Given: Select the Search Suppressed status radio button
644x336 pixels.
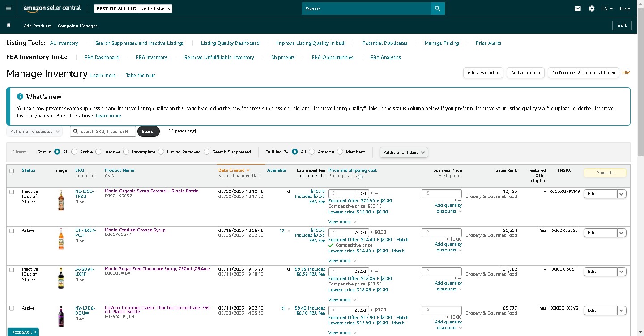Looking at the screenshot, I should point(207,152).
